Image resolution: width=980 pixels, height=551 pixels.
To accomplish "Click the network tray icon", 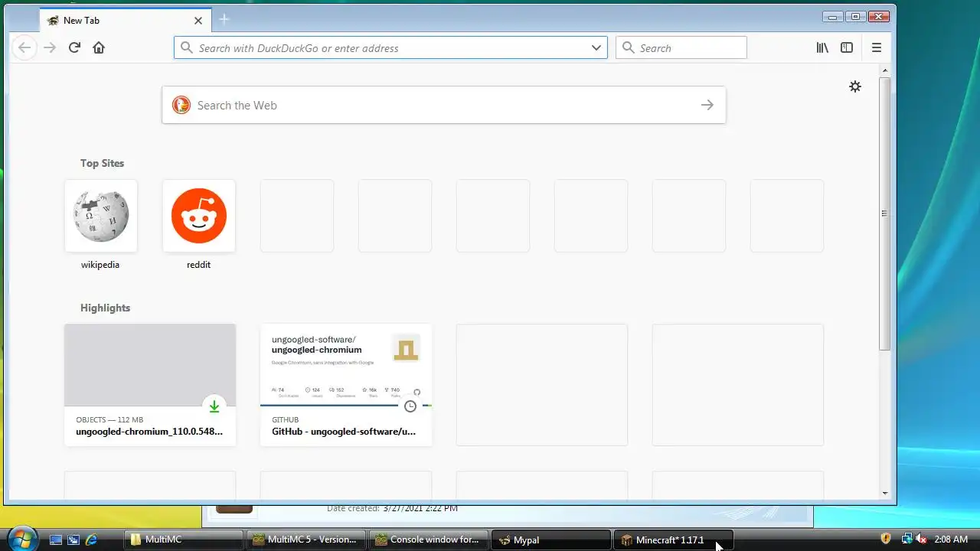I will (x=906, y=539).
